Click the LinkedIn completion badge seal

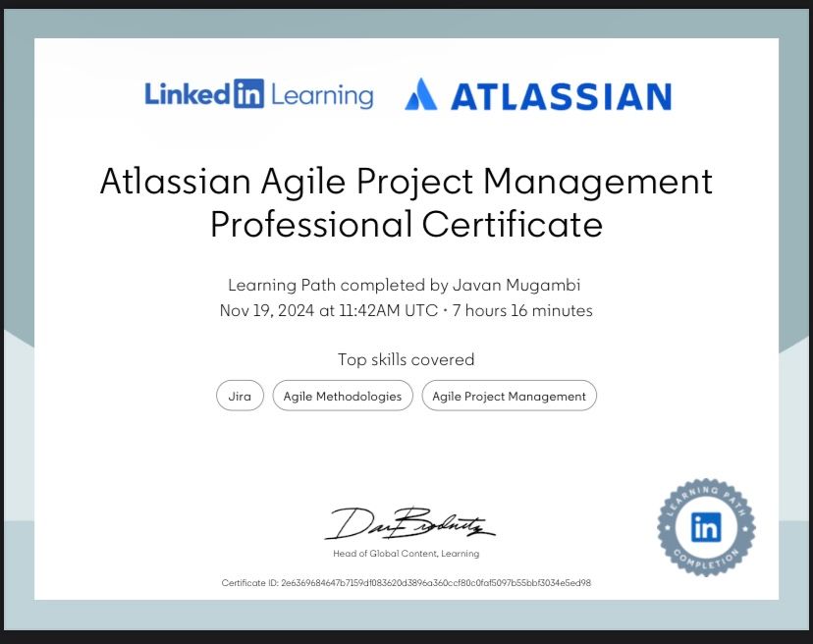coord(706,527)
